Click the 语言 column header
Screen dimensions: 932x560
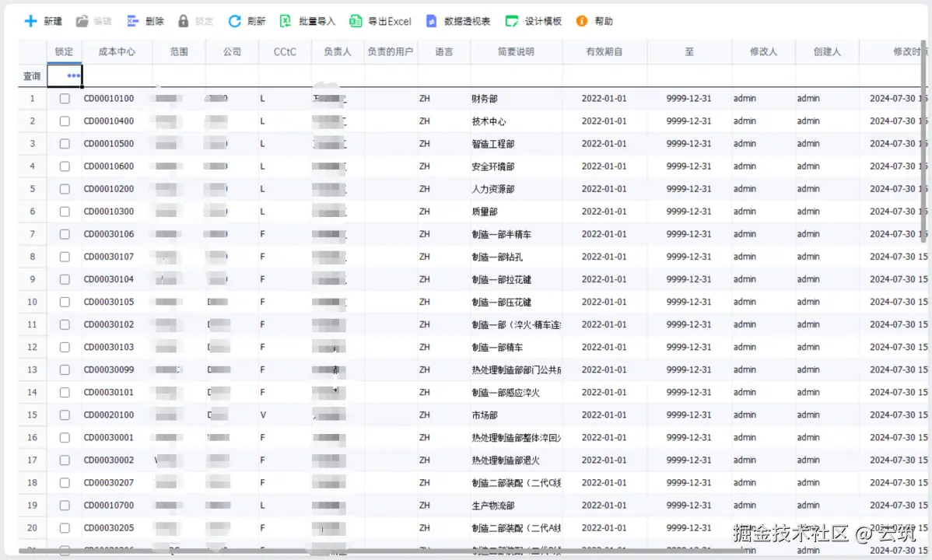pos(444,51)
